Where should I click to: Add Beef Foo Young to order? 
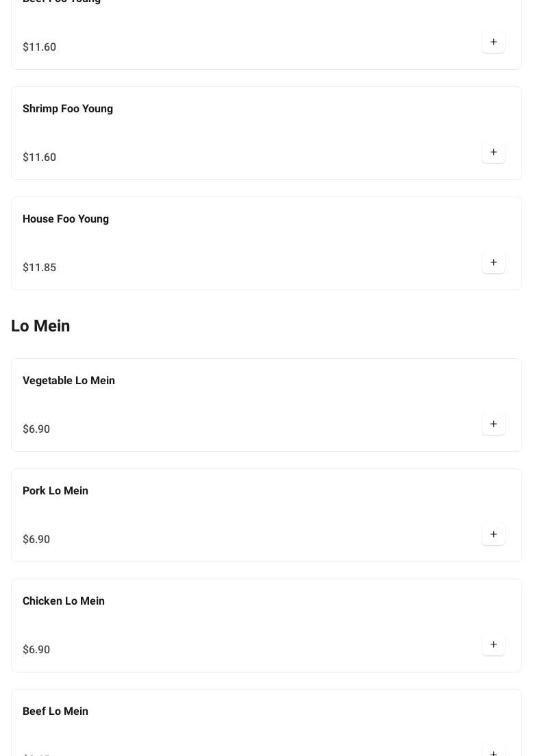(493, 42)
